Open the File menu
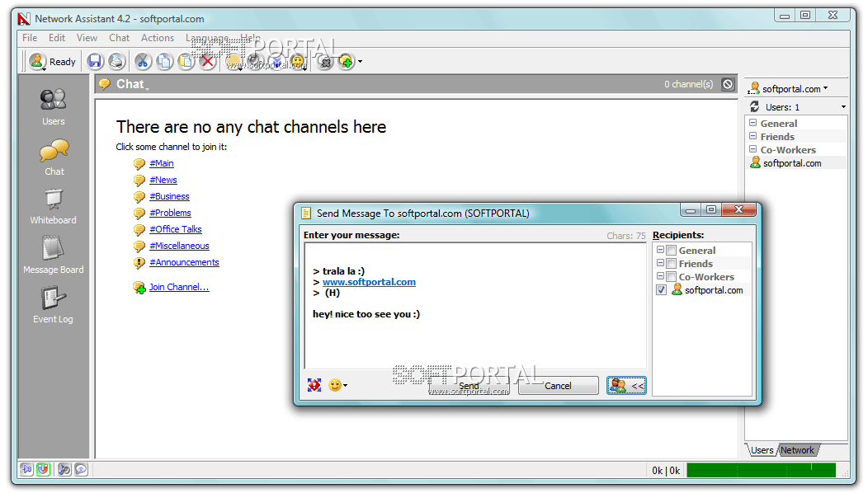Screen dimensions: 868x493 click(x=30, y=38)
